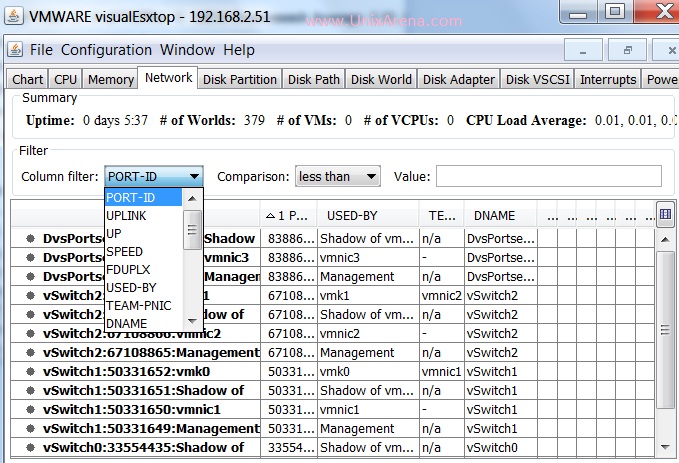Click the bullet icon of vSwitch1:50331649:Management row

click(30, 428)
